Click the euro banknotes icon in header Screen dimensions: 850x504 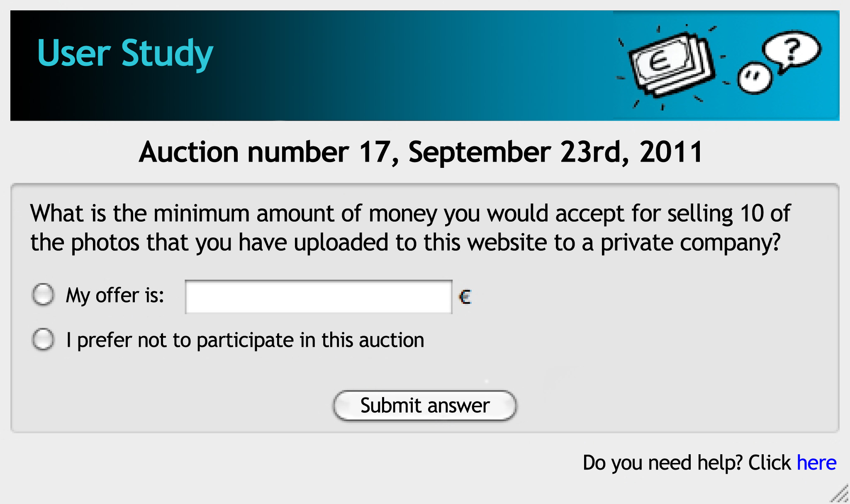click(671, 64)
